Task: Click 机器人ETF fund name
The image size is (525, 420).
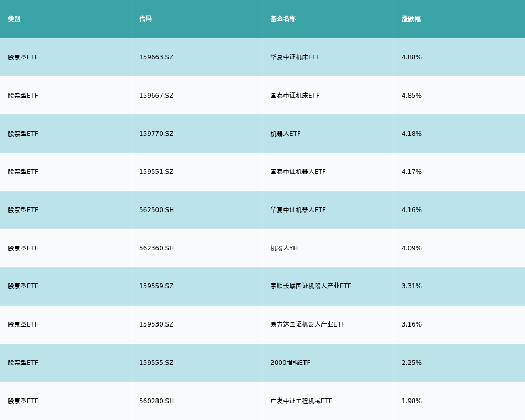Action: [x=285, y=134]
